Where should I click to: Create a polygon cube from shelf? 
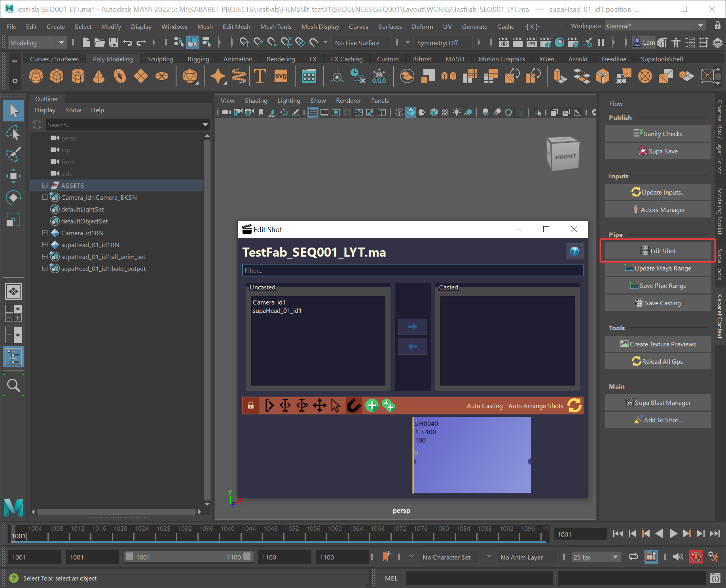coord(57,76)
